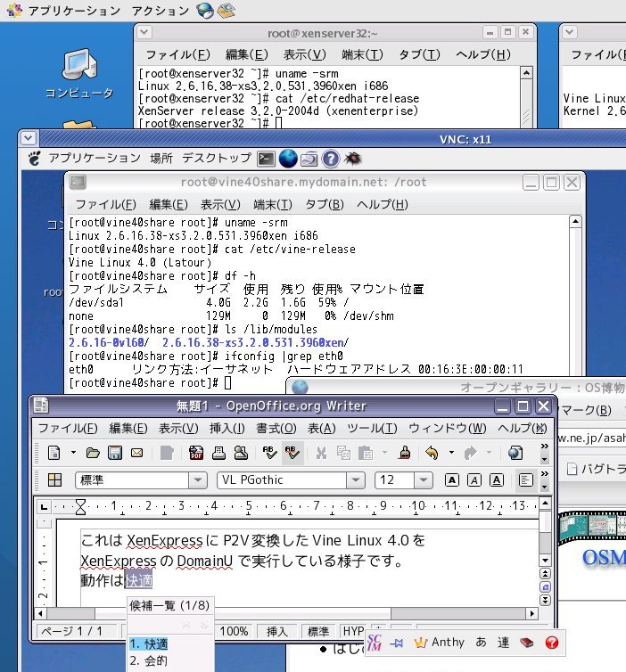Open the top panel アクション menu

161,11
